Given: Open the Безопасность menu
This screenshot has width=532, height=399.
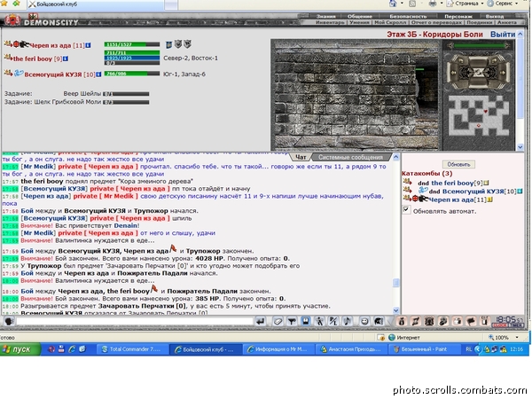Looking at the screenshot, I should point(408,16).
